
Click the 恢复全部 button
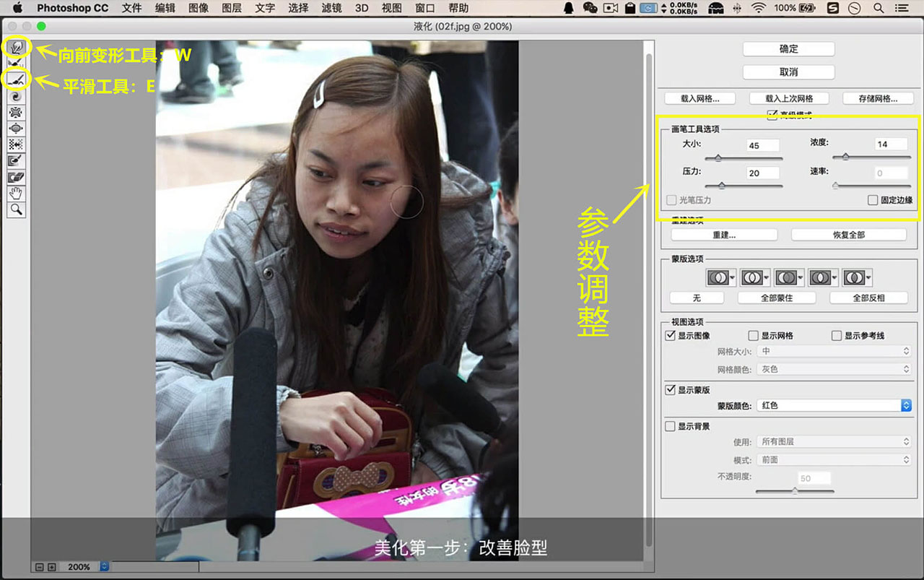coord(849,235)
